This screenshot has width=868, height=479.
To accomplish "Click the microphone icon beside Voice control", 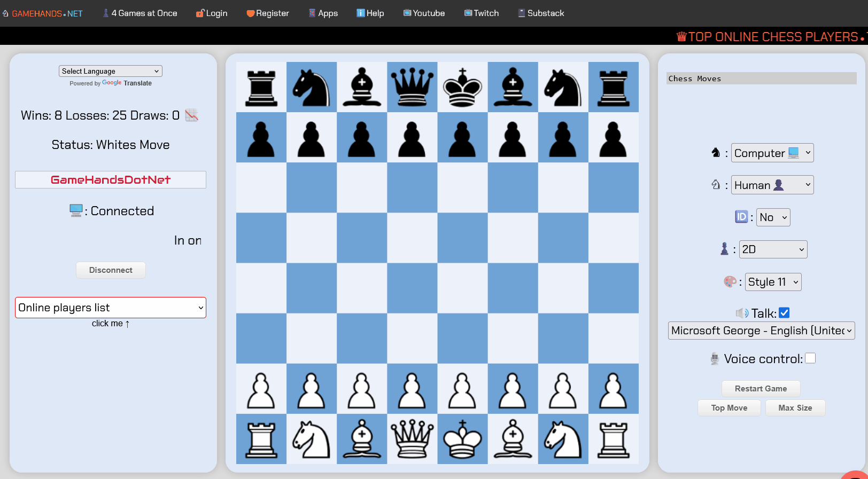I will [715, 359].
